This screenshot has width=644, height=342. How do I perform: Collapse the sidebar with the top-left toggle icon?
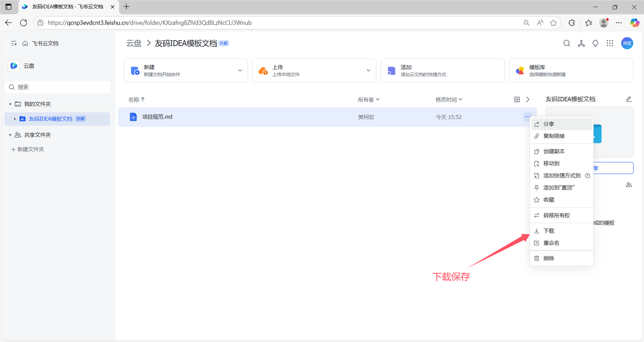(14, 43)
